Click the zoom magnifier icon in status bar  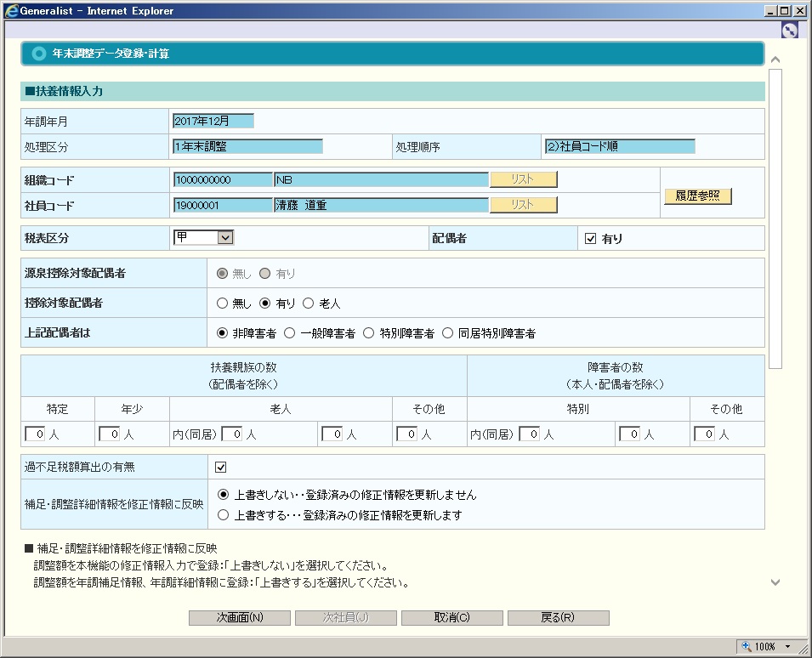click(x=747, y=646)
